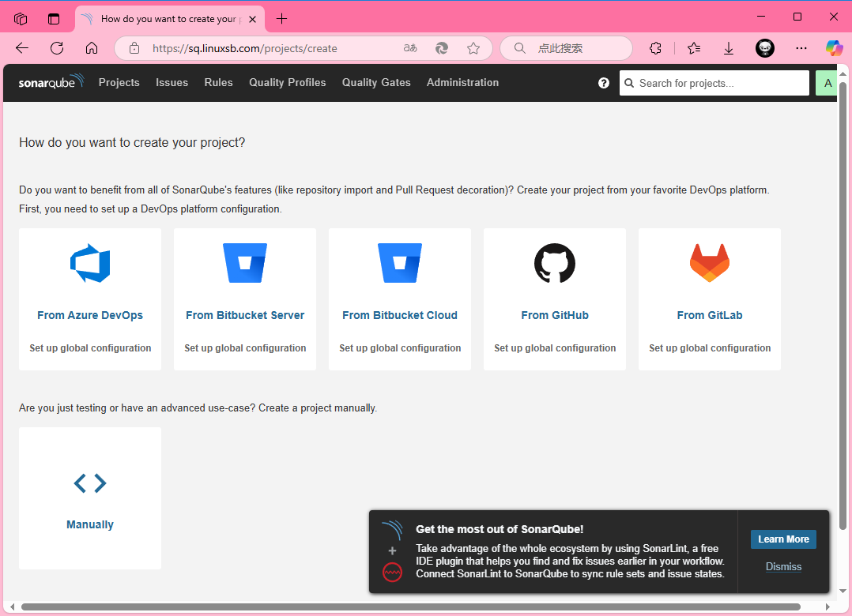Refresh the page using reload icon
The height and width of the screenshot is (616, 852).
(57, 48)
